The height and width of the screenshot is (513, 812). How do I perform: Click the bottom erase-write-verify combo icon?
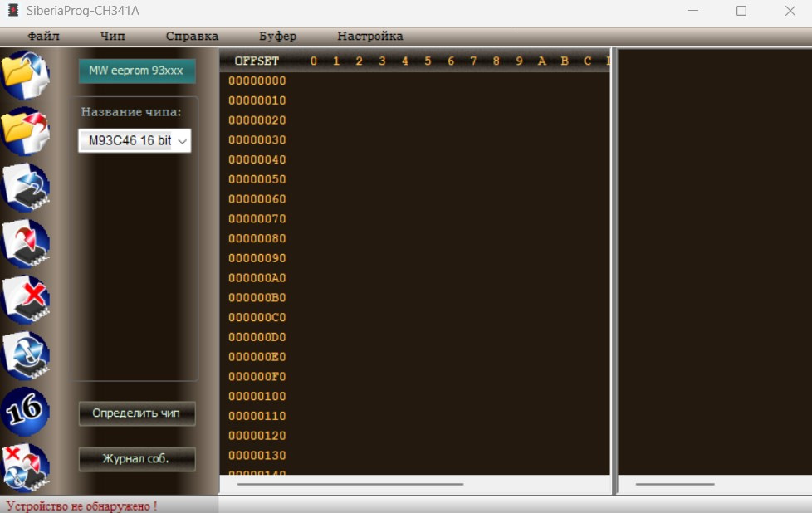25,467
